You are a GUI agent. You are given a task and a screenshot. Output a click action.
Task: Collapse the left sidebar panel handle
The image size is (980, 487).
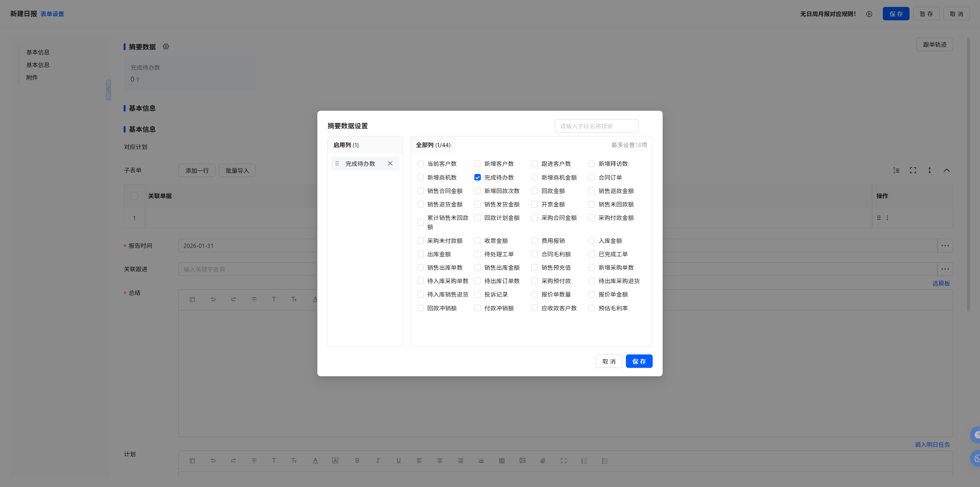(108, 90)
